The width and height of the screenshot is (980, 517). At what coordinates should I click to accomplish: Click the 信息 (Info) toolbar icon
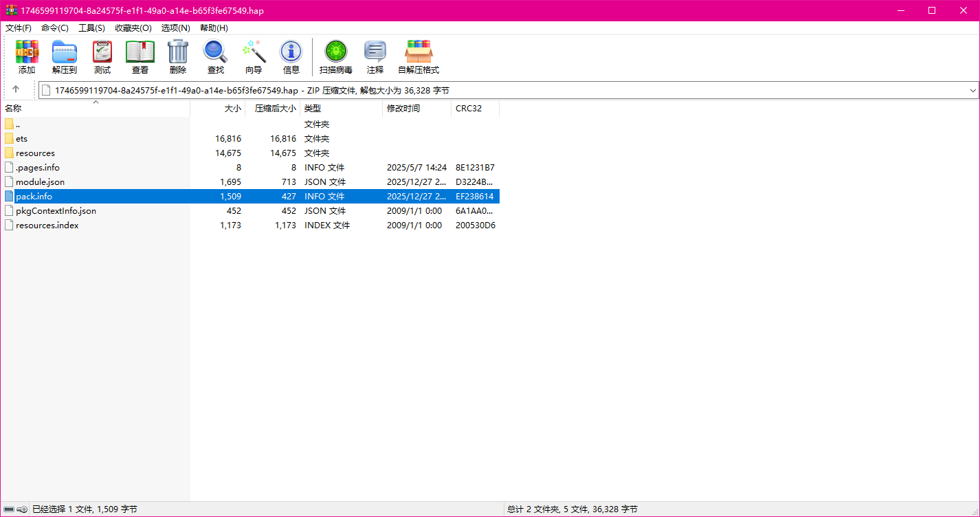point(291,52)
